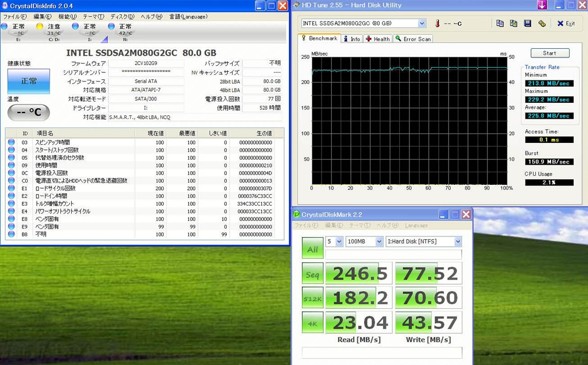The image size is (588, 365).
Task: Click the leftmost copy icon in HD Tune toolbar
Action: 500,23
